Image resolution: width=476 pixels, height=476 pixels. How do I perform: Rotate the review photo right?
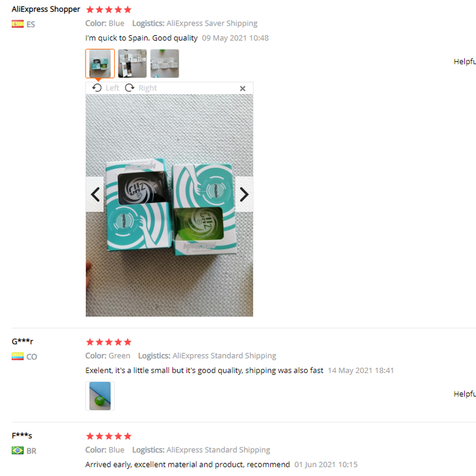pyautogui.click(x=141, y=88)
